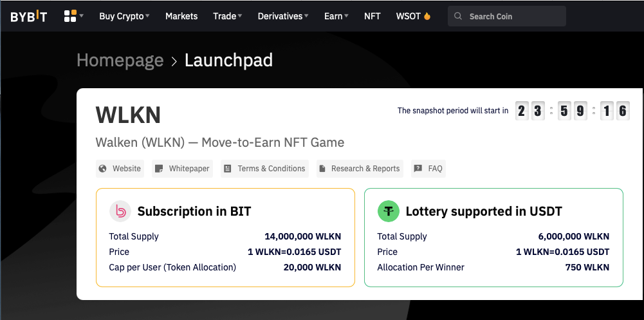The image size is (644, 320).
Task: Click the countdown seconds digits
Action: (x=615, y=111)
